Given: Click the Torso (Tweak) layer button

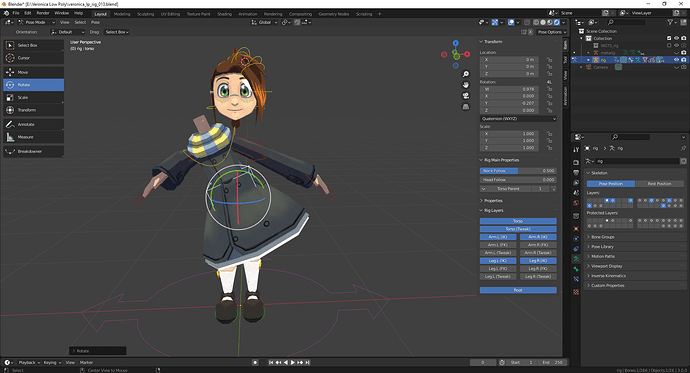Looking at the screenshot, I should [518, 229].
